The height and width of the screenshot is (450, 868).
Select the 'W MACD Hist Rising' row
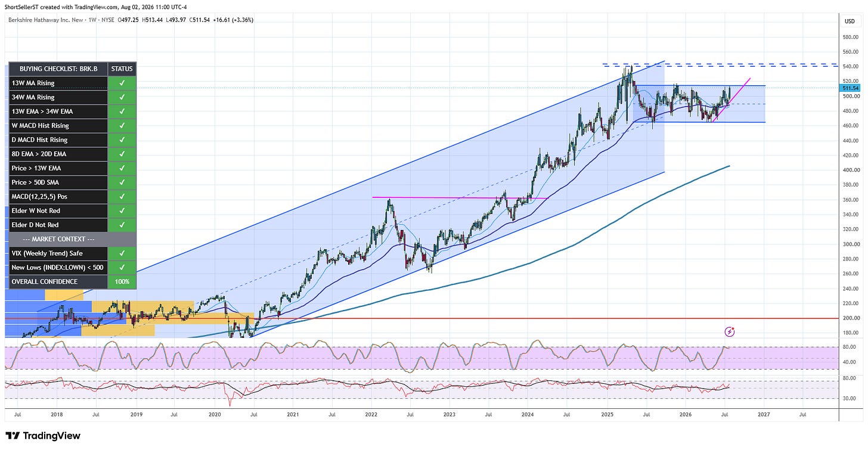tap(72, 126)
